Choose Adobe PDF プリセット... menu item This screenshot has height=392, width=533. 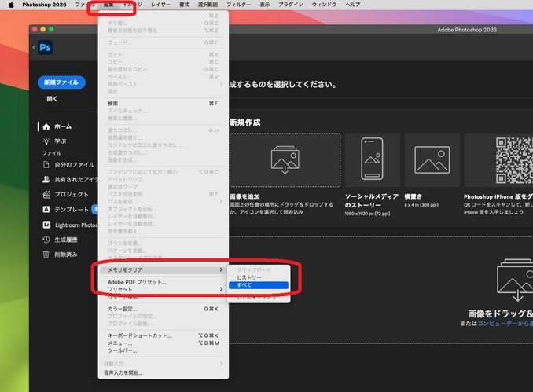[x=164, y=282]
